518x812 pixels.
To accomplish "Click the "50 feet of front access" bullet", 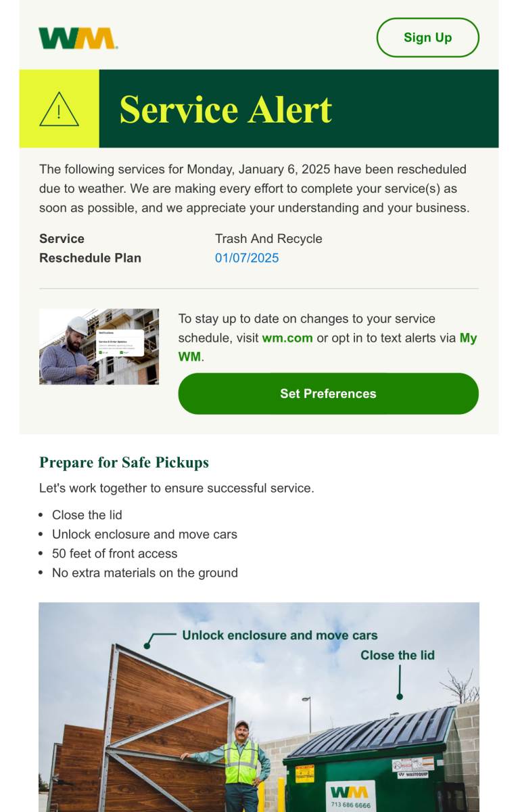I will [114, 554].
